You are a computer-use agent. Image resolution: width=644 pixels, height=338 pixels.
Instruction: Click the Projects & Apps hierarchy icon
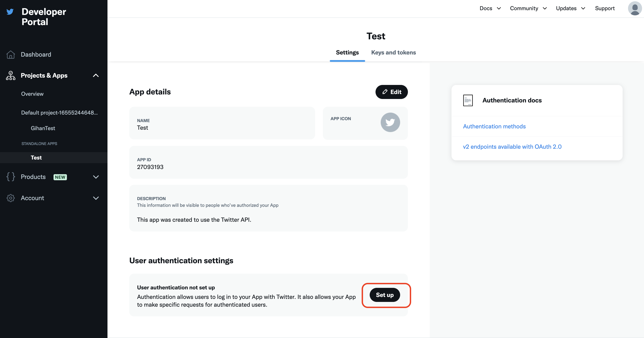pyautogui.click(x=11, y=75)
